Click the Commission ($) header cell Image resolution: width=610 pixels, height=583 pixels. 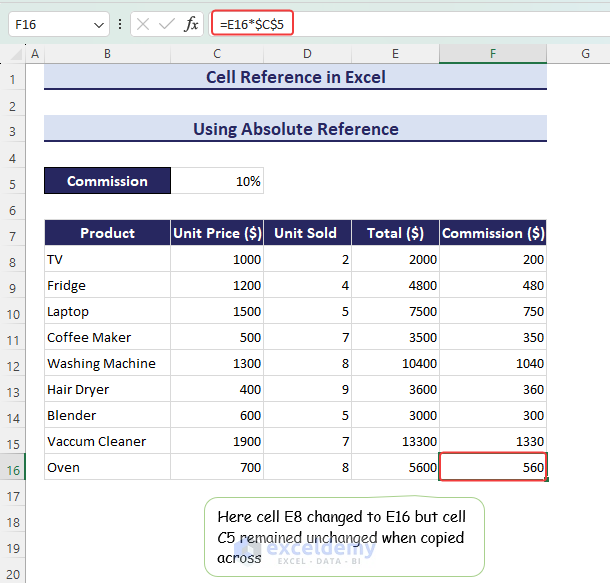[493, 233]
